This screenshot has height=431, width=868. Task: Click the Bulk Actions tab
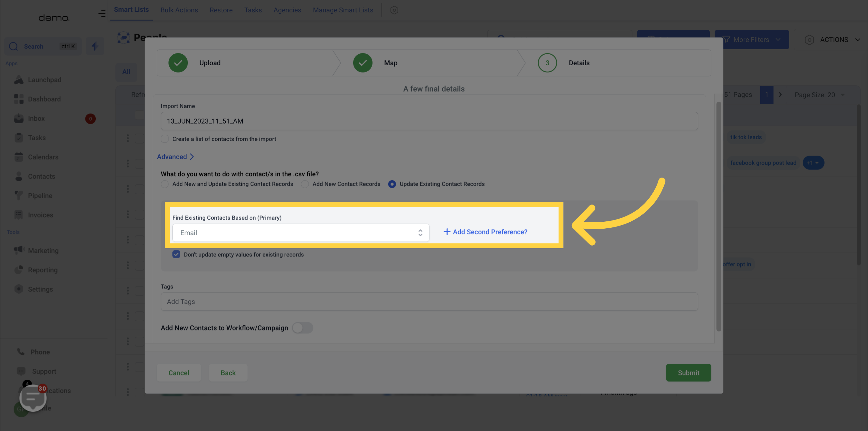click(179, 10)
